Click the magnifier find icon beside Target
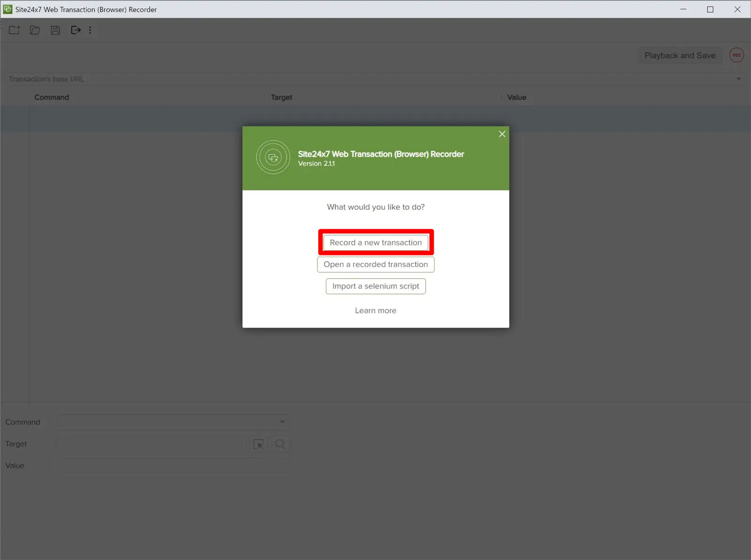This screenshot has width=751, height=560. coord(280,444)
